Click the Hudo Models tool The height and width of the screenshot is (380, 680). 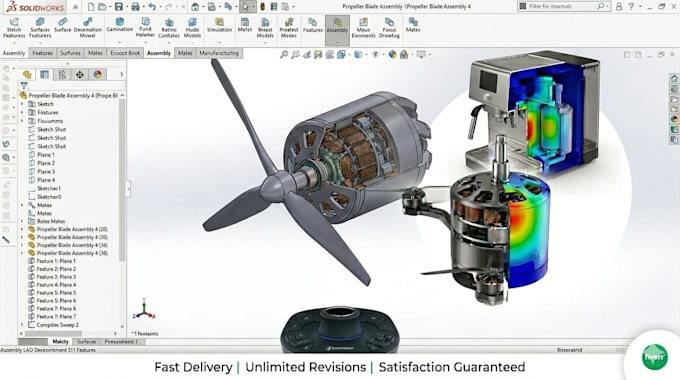pos(192,28)
